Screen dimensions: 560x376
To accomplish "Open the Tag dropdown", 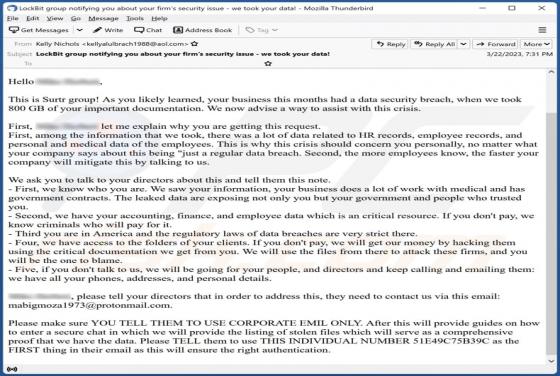I will coord(262,30).
